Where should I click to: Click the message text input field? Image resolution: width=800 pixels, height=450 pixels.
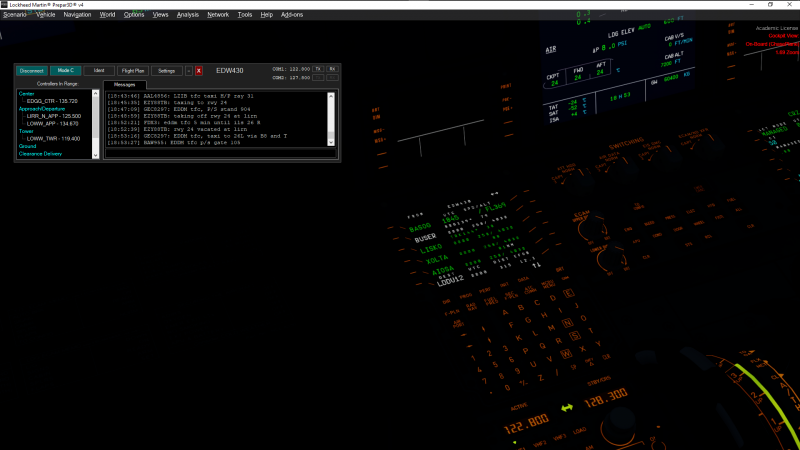click(x=220, y=154)
